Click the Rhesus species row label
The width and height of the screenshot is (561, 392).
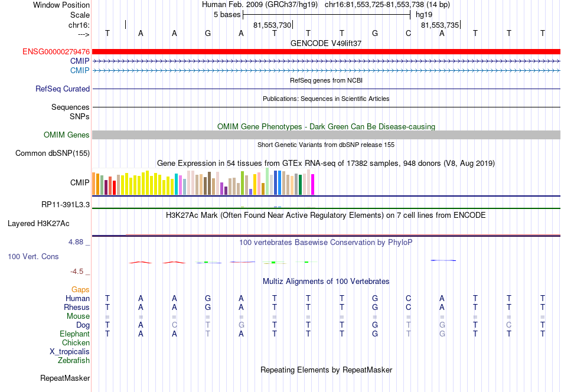coord(77,307)
